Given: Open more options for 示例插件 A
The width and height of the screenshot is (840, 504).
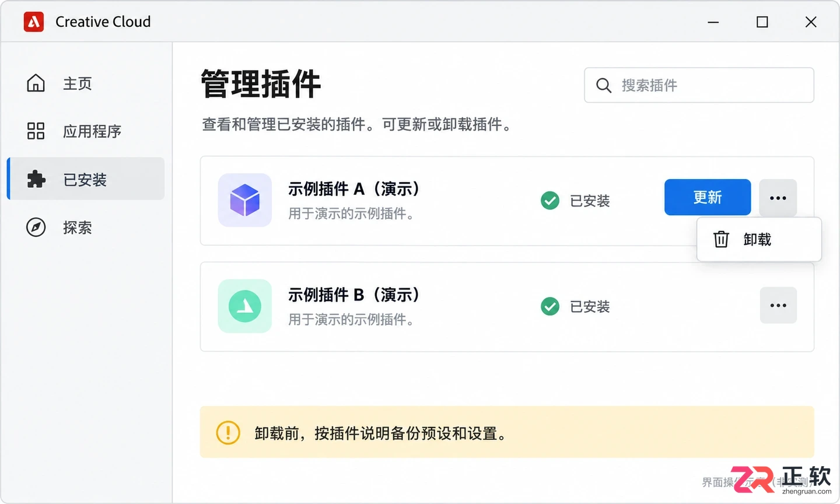Looking at the screenshot, I should (778, 198).
